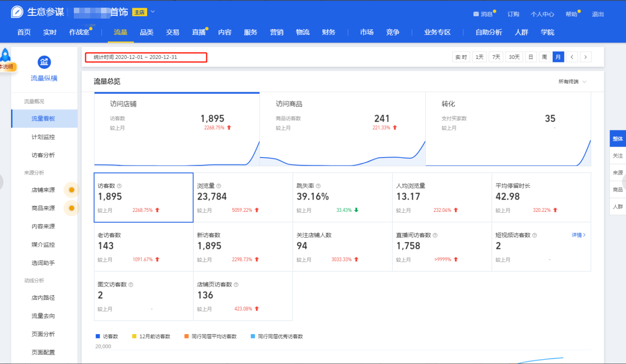626x364 pixels.
Task: Toggle 12月前访客数 legend series
Action: 151,336
